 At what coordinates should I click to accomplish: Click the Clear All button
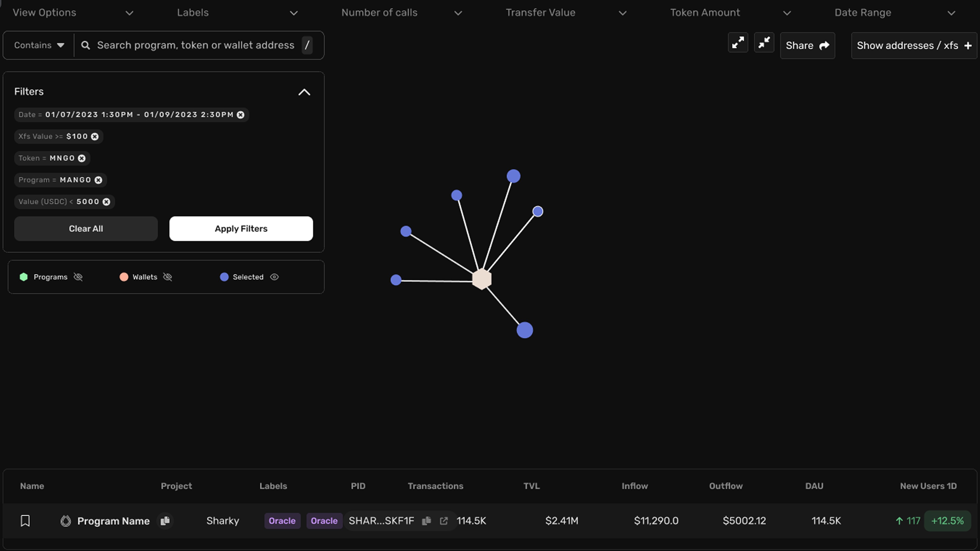point(86,229)
